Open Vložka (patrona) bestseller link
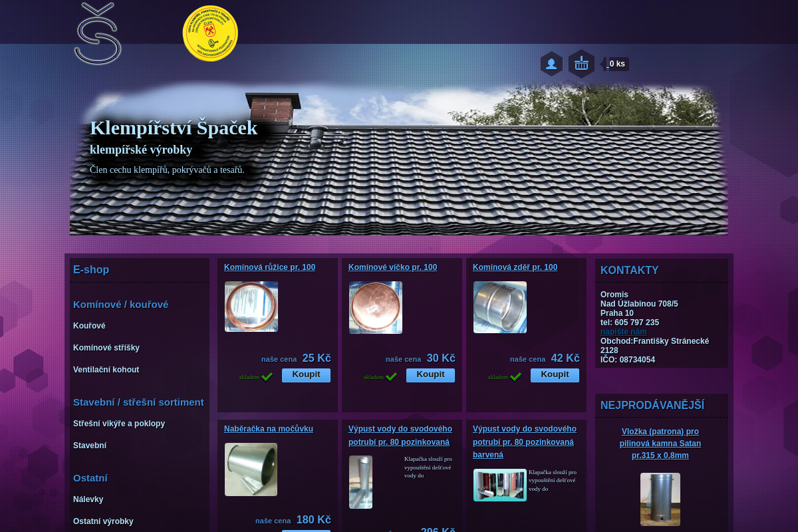Image resolution: width=798 pixels, height=532 pixels. click(x=660, y=444)
